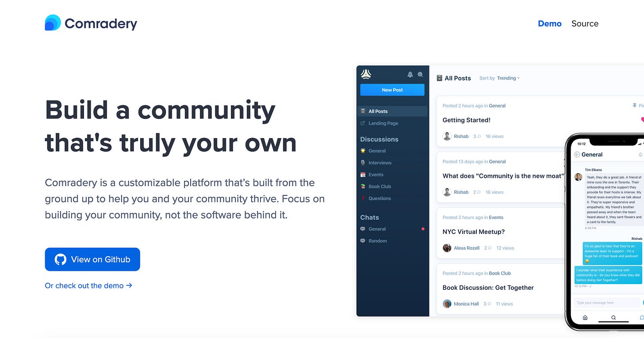This screenshot has width=644, height=338.
Task: Click the question mark icon beside Questions
Action: (x=363, y=199)
